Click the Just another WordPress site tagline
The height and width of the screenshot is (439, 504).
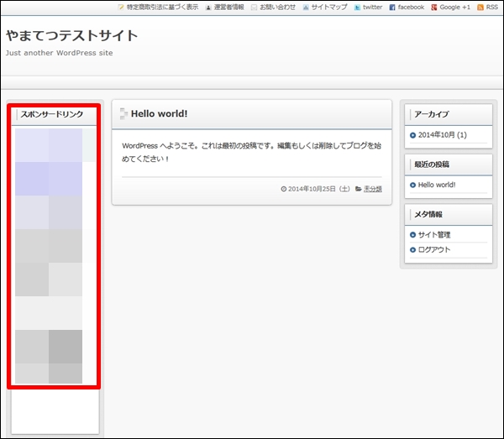point(59,53)
